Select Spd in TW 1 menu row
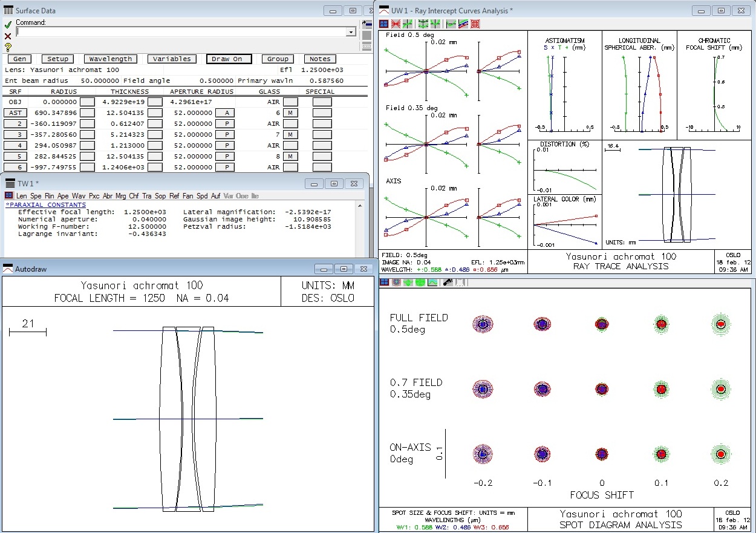Viewport: 756px width, 533px height. (x=202, y=196)
